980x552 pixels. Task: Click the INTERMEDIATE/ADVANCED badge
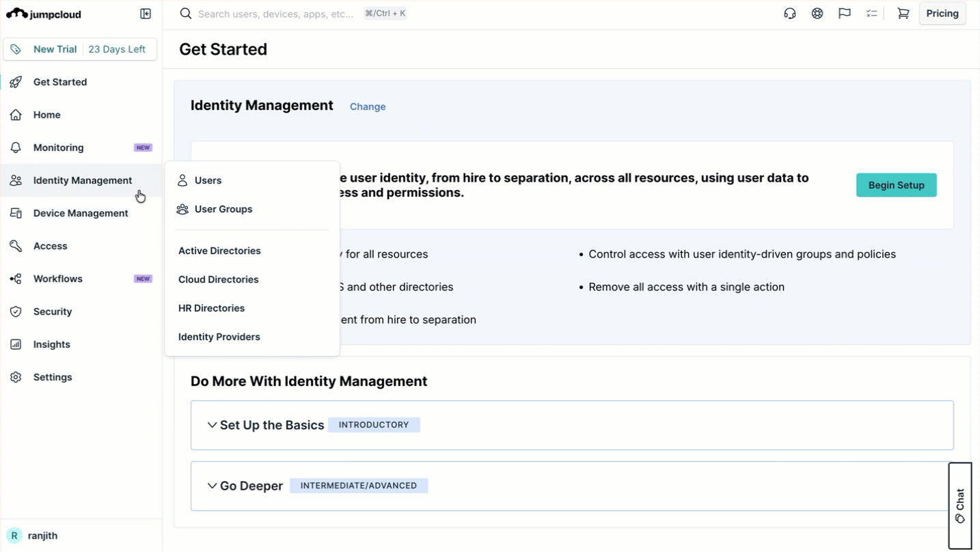[x=359, y=486]
